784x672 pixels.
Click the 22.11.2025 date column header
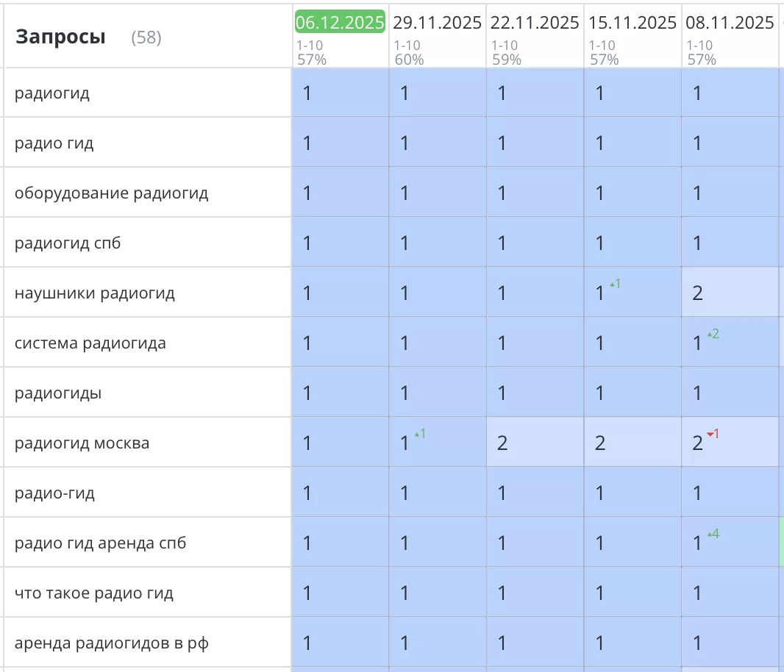[x=535, y=23]
